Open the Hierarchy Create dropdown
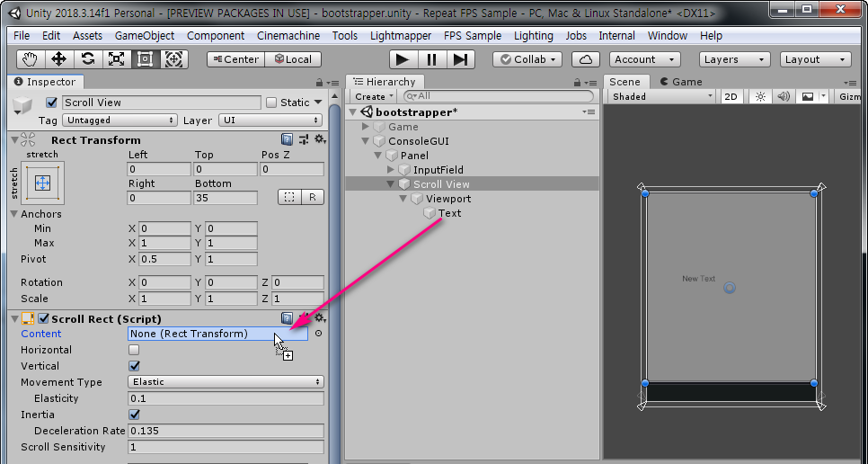 (373, 96)
